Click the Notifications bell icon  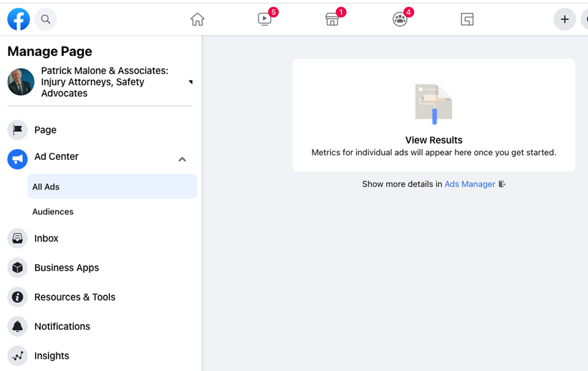[17, 326]
